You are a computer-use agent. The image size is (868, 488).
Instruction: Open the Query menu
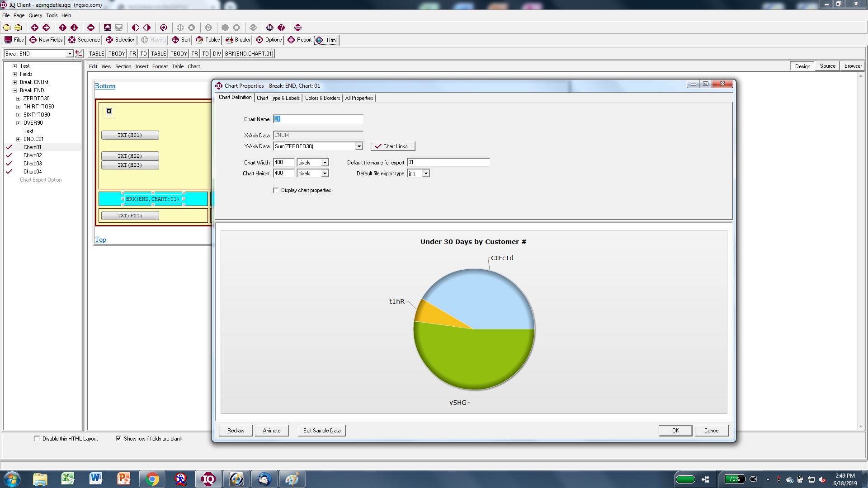pyautogui.click(x=35, y=15)
